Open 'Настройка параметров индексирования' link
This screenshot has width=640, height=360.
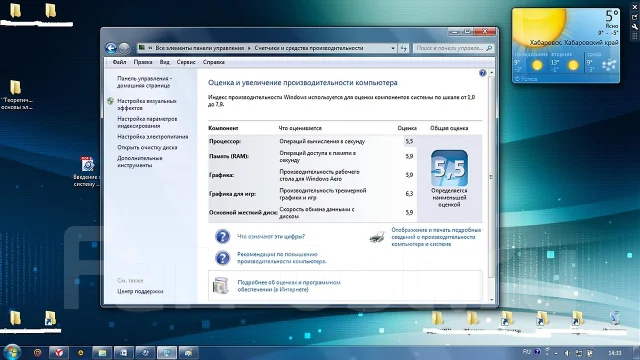click(x=147, y=122)
